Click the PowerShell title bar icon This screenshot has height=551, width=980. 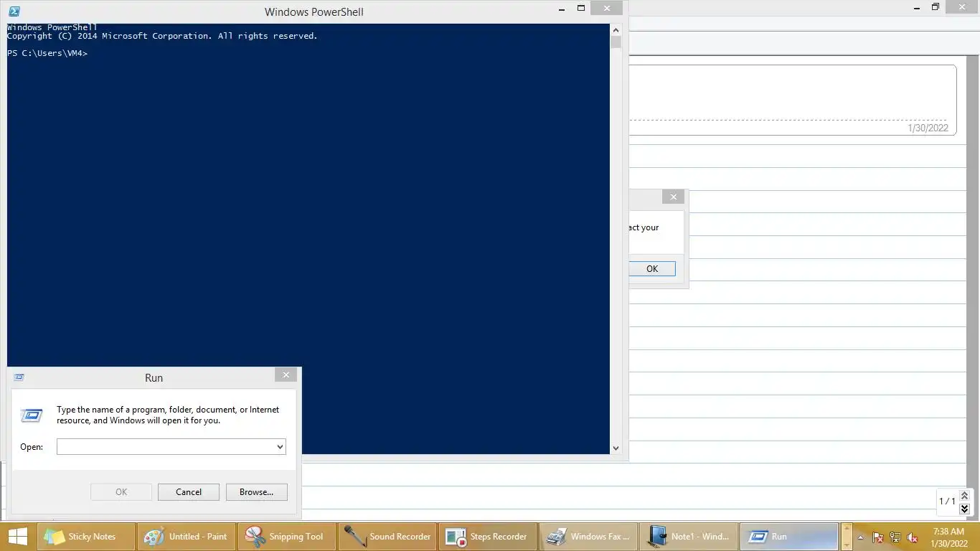pyautogui.click(x=14, y=11)
